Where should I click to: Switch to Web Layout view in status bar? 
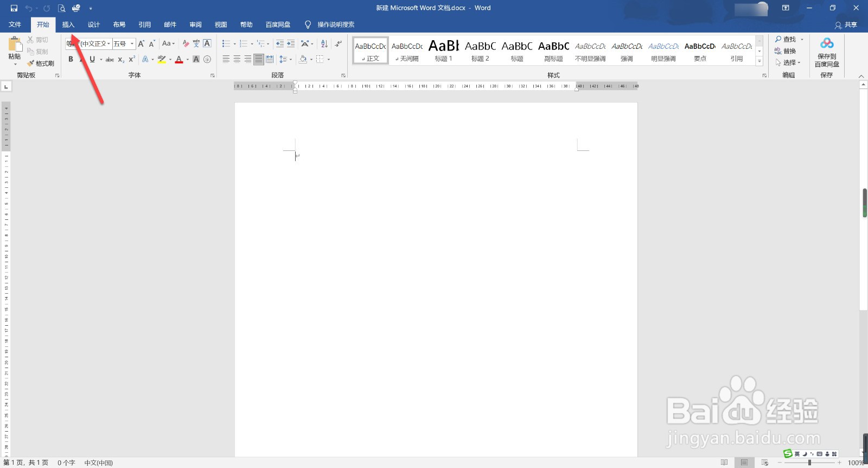pos(765,463)
